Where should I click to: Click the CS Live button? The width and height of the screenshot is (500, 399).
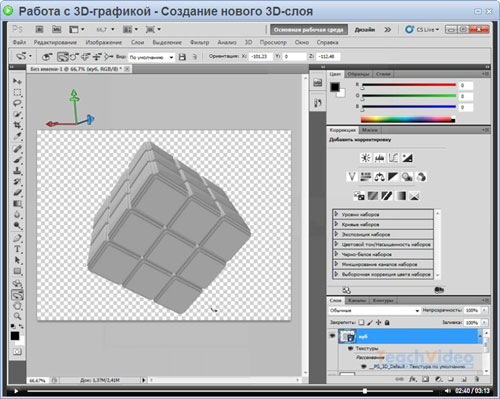(x=422, y=30)
